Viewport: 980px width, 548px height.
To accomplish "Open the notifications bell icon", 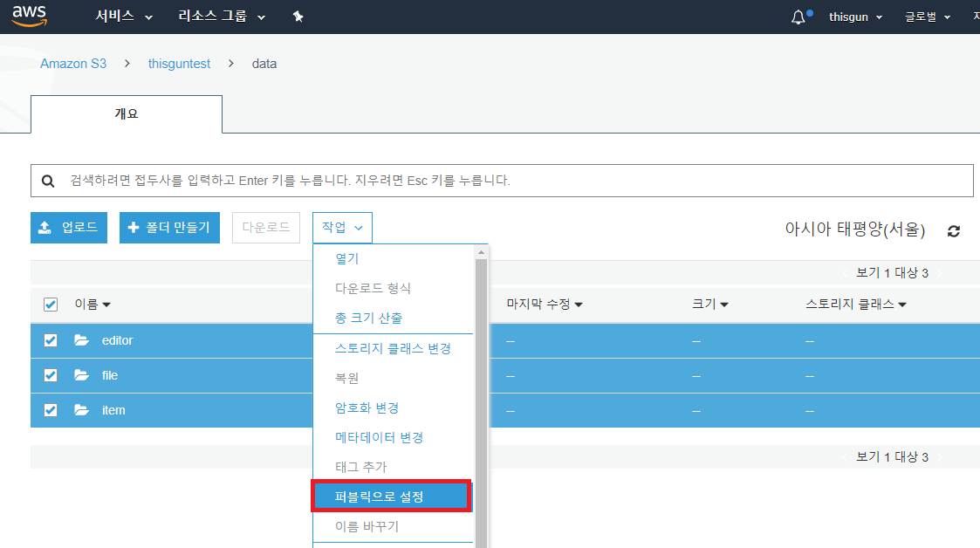I will (x=798, y=17).
